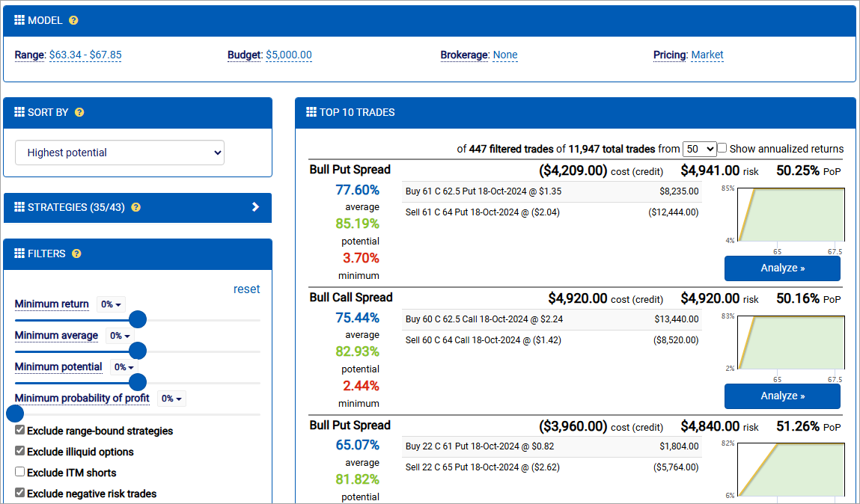
Task: Open the trades count dropdown showing 50
Action: pyautogui.click(x=699, y=149)
